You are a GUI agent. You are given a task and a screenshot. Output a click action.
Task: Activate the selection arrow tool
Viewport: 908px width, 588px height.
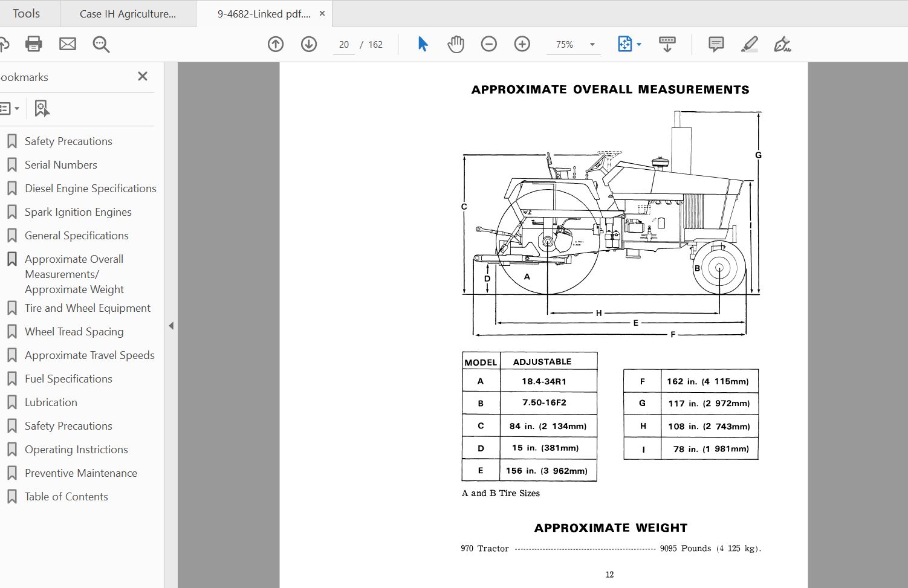422,44
